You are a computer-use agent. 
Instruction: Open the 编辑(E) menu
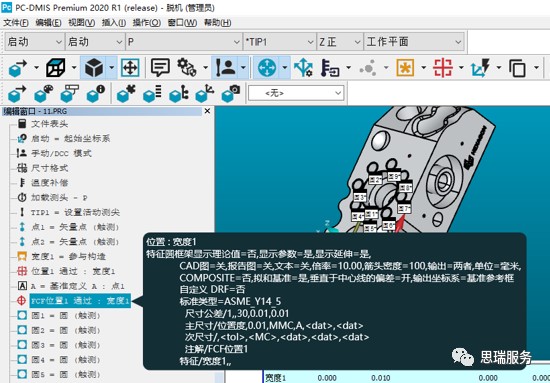point(48,22)
